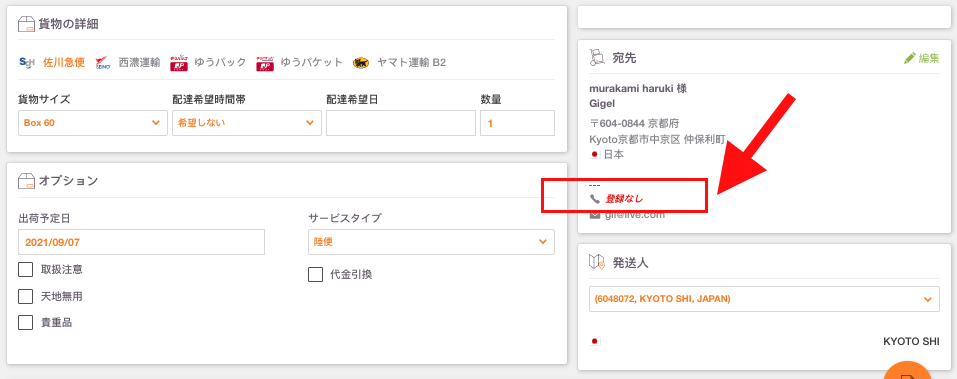Click the box icon beside 貨物の詳細
Image resolution: width=957 pixels, height=379 pixels.
[x=27, y=24]
